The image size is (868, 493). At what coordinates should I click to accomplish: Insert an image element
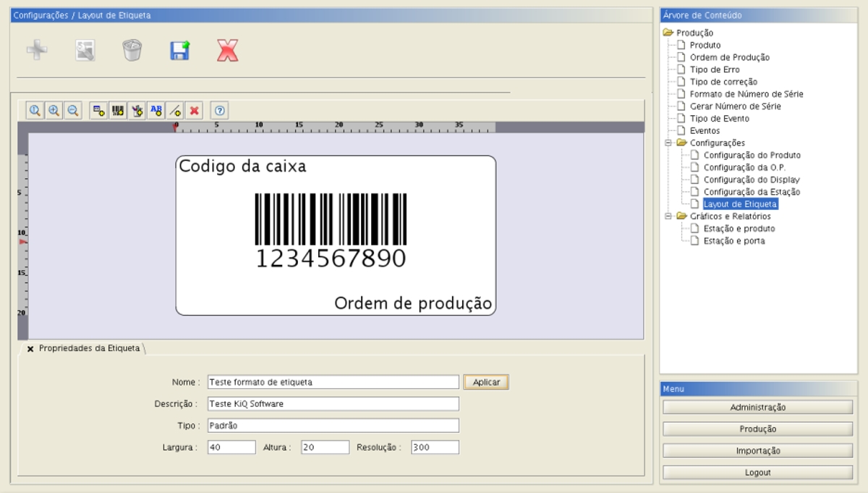click(x=137, y=111)
